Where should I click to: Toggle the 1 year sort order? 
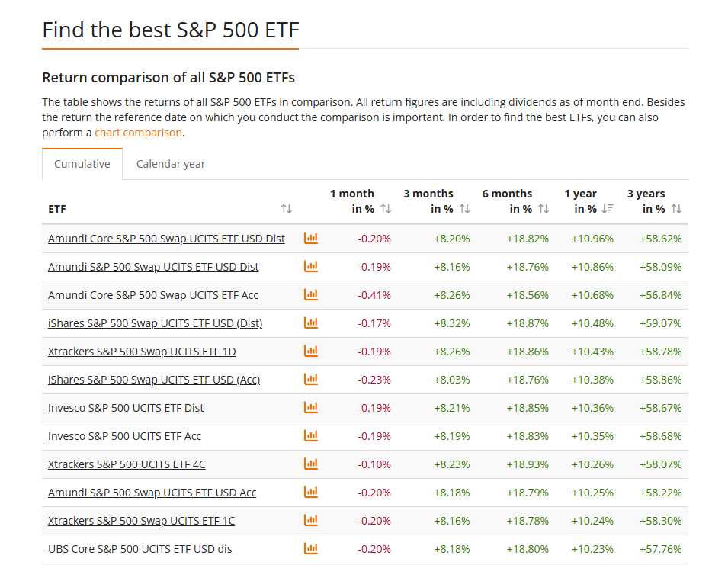click(x=608, y=209)
